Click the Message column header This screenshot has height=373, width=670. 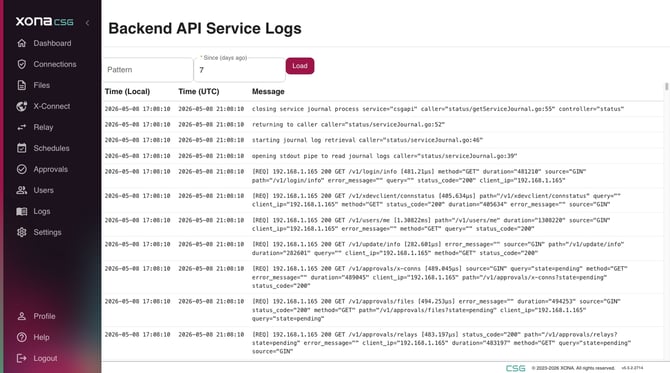point(268,91)
